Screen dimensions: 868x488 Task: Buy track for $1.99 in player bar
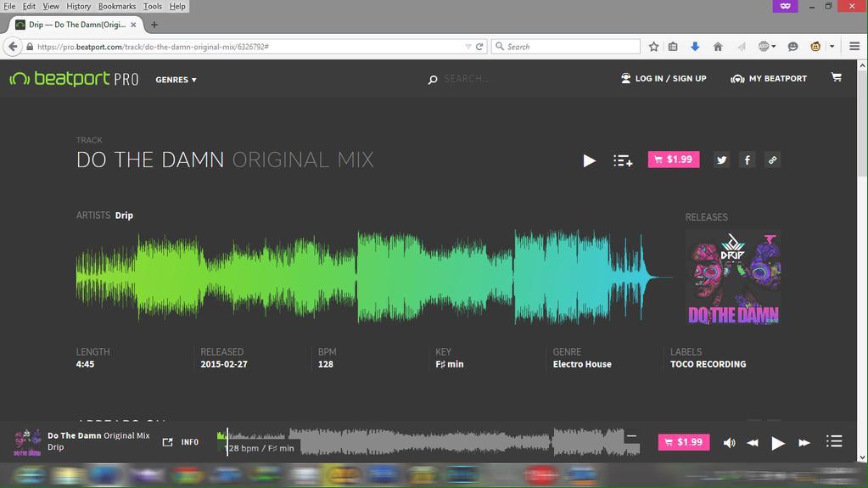click(x=684, y=442)
